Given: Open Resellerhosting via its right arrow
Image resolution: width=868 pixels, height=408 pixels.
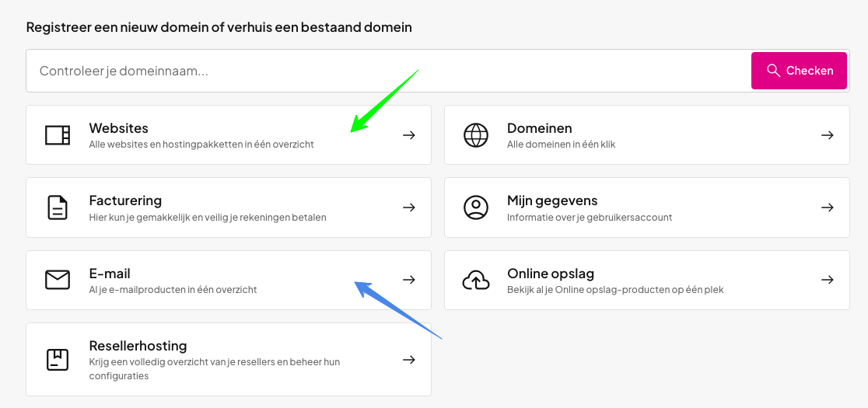Looking at the screenshot, I should click(408, 360).
